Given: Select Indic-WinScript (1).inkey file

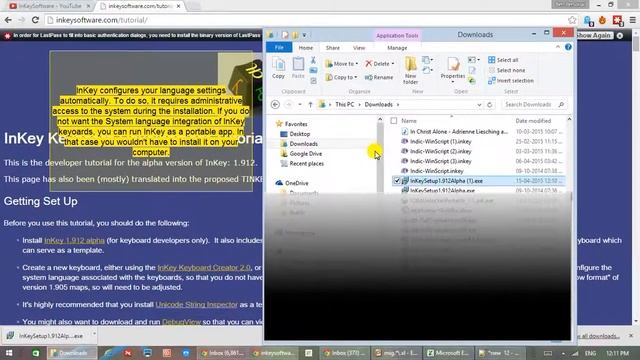Looking at the screenshot, I should 441,141.
